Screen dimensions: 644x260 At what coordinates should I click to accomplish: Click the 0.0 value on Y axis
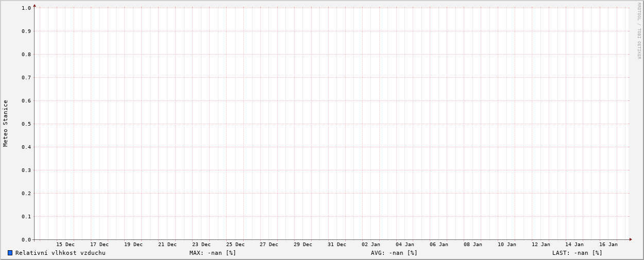26,240
